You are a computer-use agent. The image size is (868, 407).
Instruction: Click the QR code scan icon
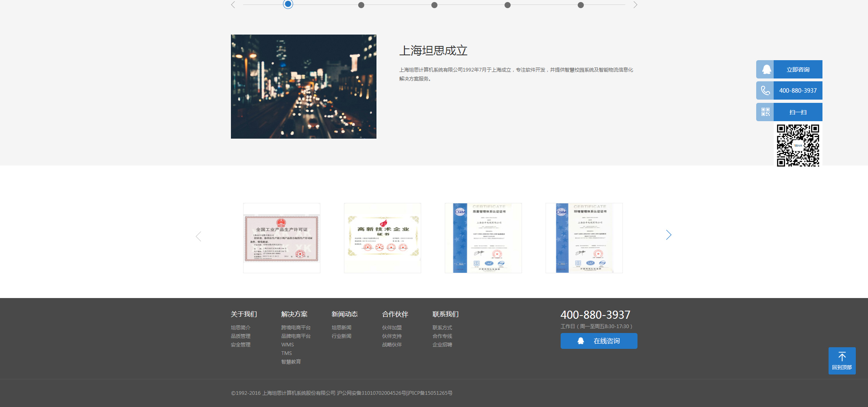point(766,112)
